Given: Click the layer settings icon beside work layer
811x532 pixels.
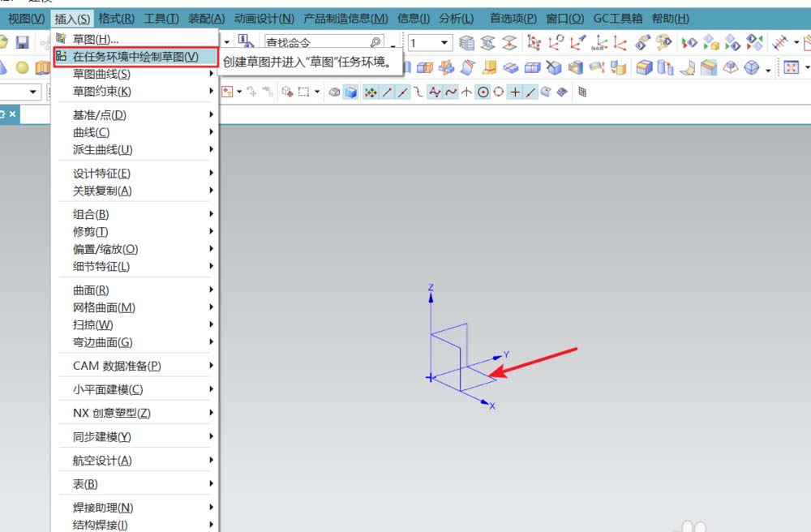Looking at the screenshot, I should point(467,42).
